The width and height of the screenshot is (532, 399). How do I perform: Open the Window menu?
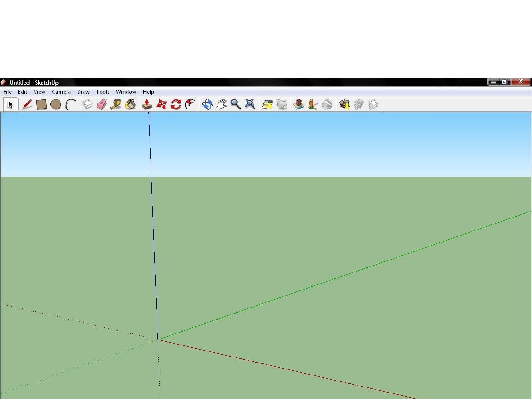coord(126,91)
